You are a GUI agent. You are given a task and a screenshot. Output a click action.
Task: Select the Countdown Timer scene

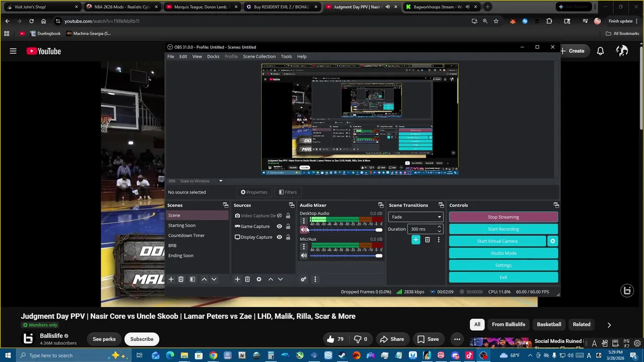click(x=186, y=235)
